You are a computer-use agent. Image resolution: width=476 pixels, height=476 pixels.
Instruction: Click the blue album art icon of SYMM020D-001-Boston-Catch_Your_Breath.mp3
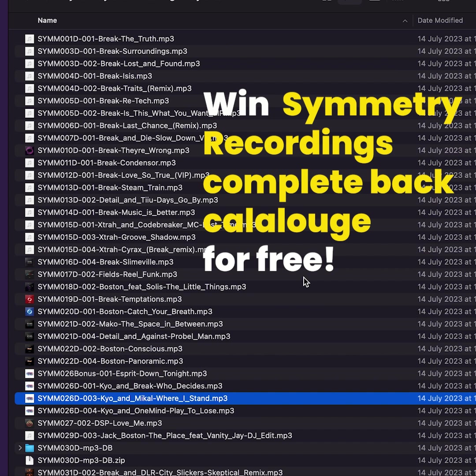(x=30, y=312)
